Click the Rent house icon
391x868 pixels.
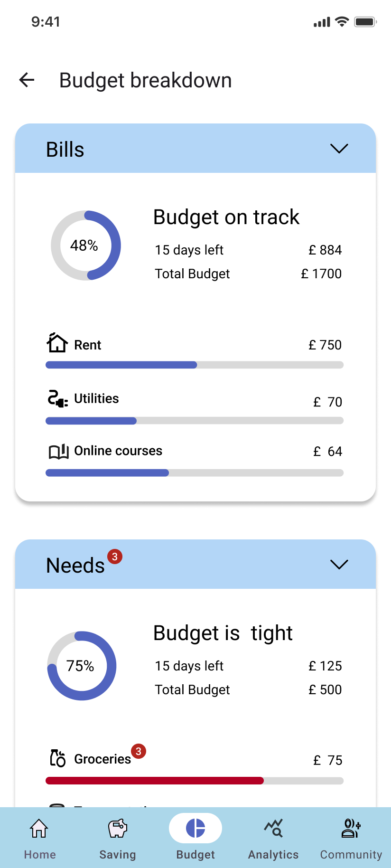[x=57, y=343]
